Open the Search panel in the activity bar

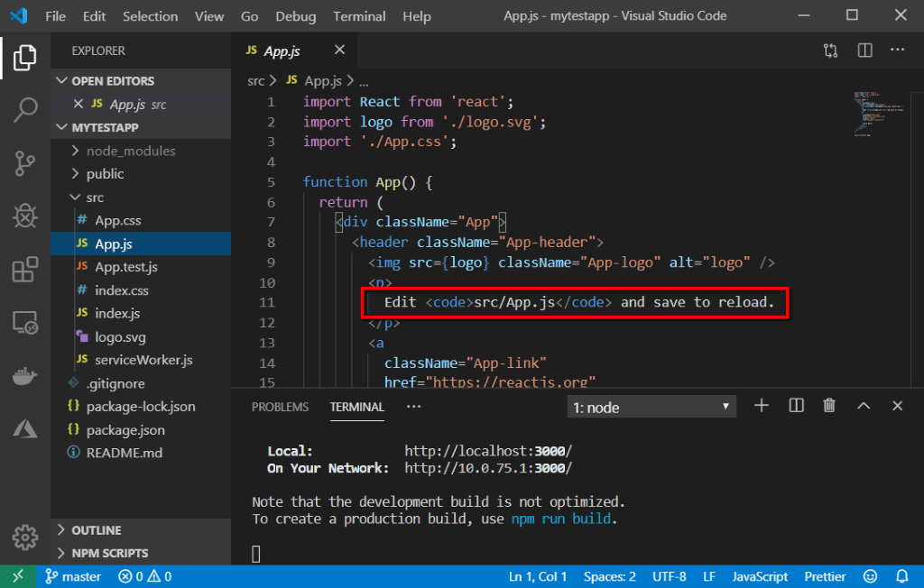24,110
